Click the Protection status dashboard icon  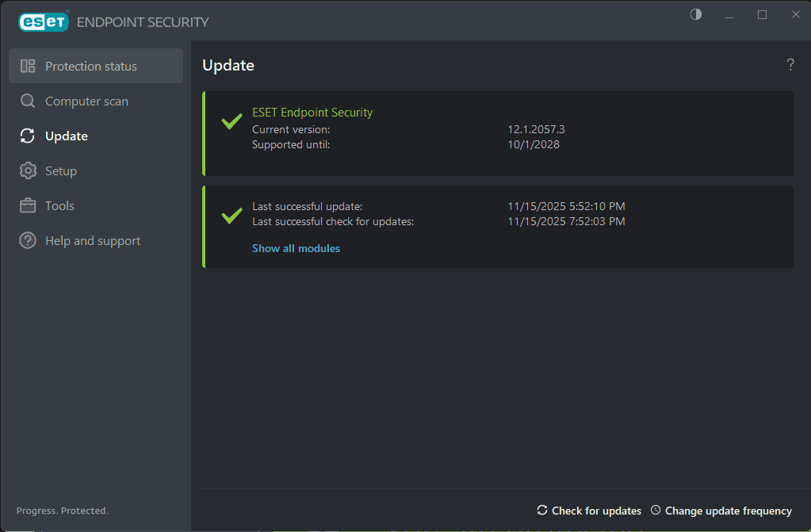28,67
